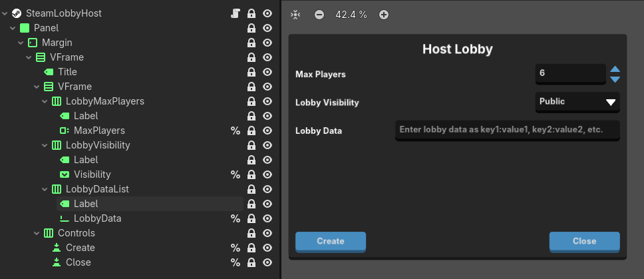Image resolution: width=644 pixels, height=279 pixels.
Task: Toggle the lock icon on Panel row
Action: pyautogui.click(x=251, y=28)
